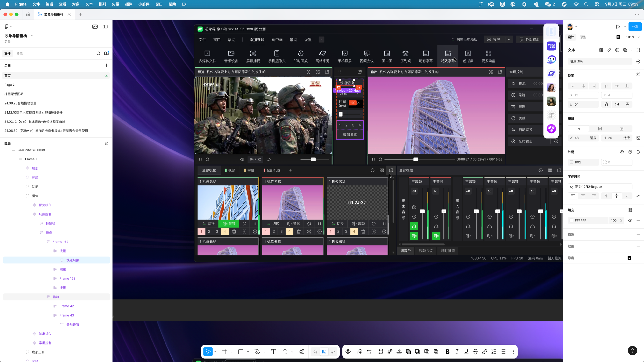Search layers using the magnifier icon
The image size is (644, 362).
pyautogui.click(x=99, y=54)
